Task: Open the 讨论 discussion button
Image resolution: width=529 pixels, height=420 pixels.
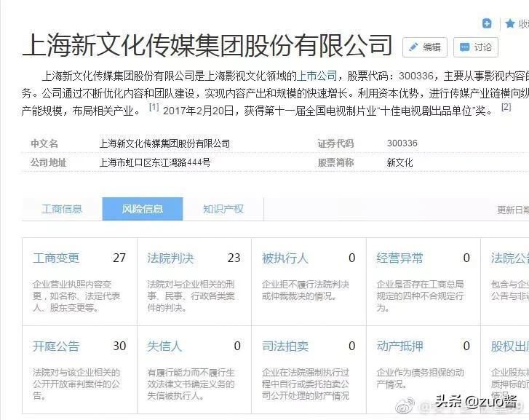Action: (476, 47)
